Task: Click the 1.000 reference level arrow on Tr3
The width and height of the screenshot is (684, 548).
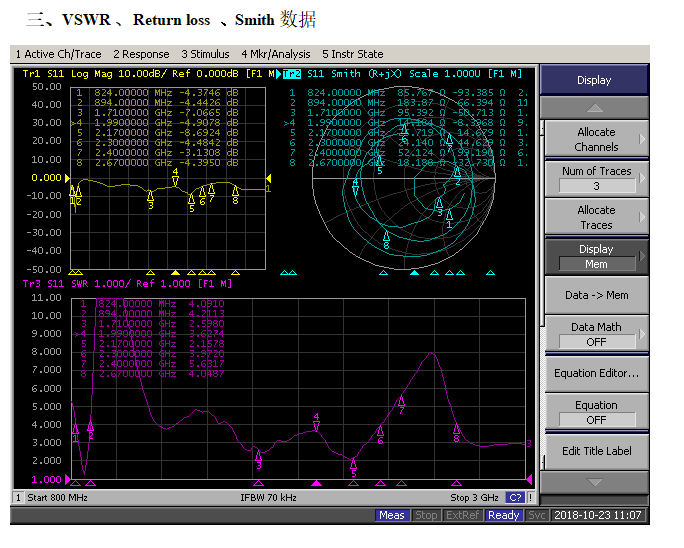Action: tap(68, 480)
